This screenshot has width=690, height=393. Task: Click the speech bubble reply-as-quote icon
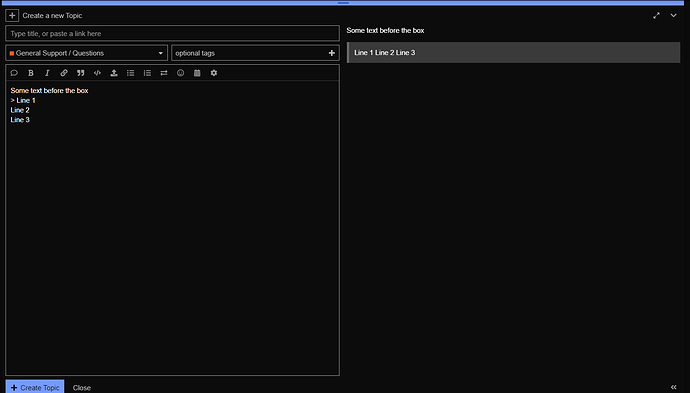[14, 73]
